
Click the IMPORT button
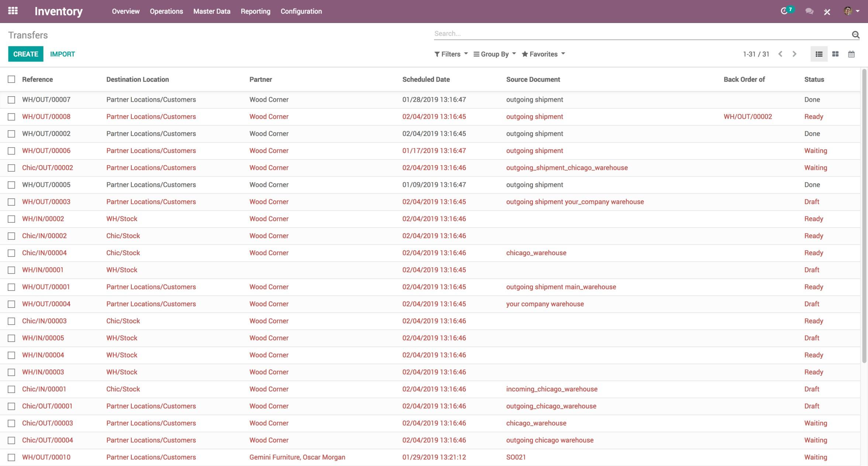pyautogui.click(x=62, y=54)
